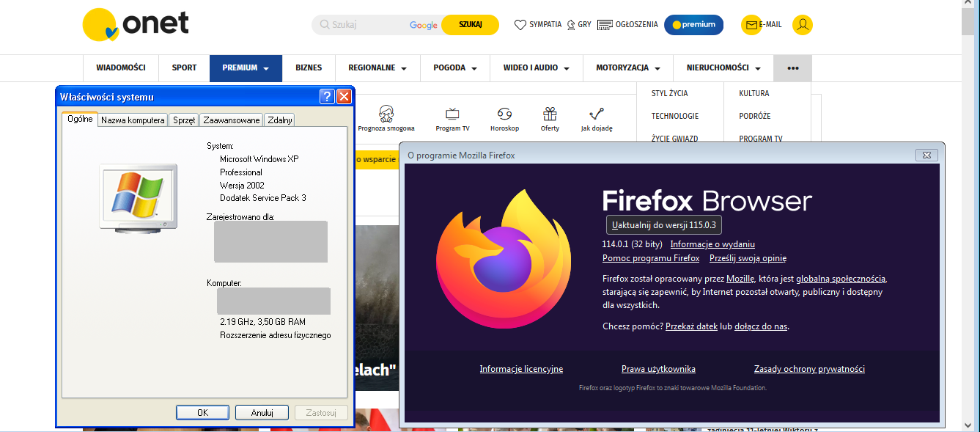This screenshot has width=980, height=432.
Task: Open Mozillę link in Firefox description
Action: pyautogui.click(x=740, y=279)
